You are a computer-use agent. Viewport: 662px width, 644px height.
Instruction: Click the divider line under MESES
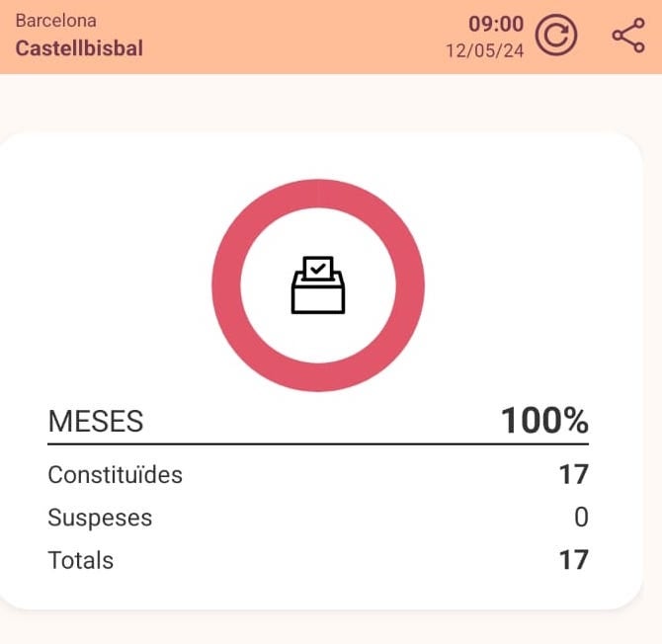(318, 444)
